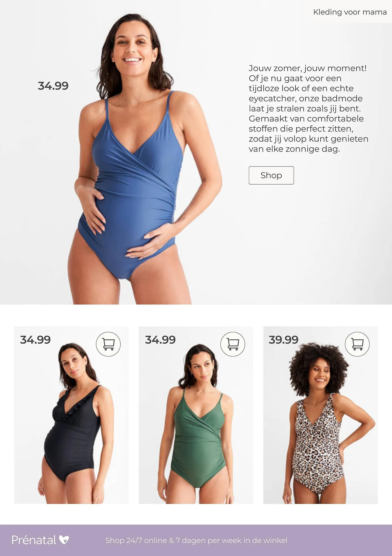392x556 pixels.
Task: Click the 39.99 price on leopard swimsuit
Action: click(283, 340)
